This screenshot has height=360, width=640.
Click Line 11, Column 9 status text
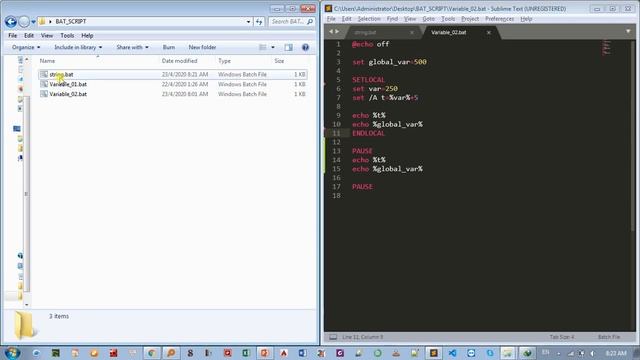362,337
